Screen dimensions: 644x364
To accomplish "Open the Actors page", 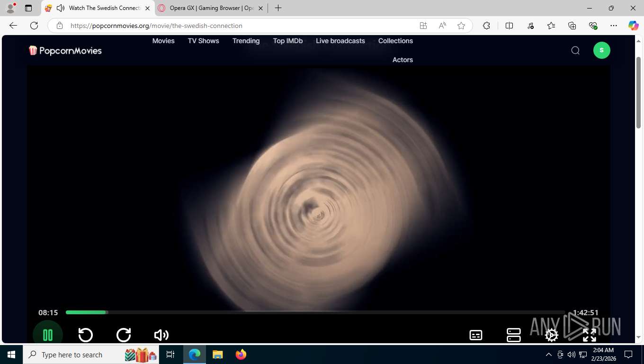I will coord(403,60).
